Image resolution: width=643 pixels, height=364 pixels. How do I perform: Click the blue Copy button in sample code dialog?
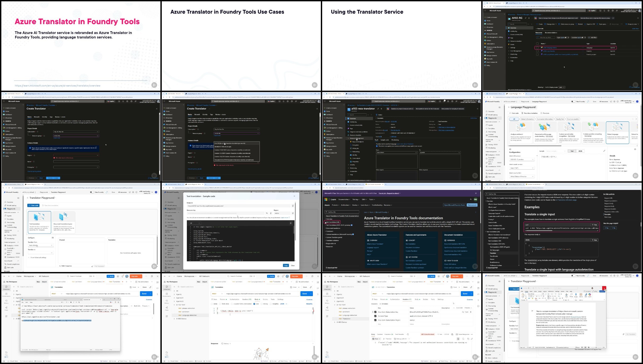coord(286,265)
